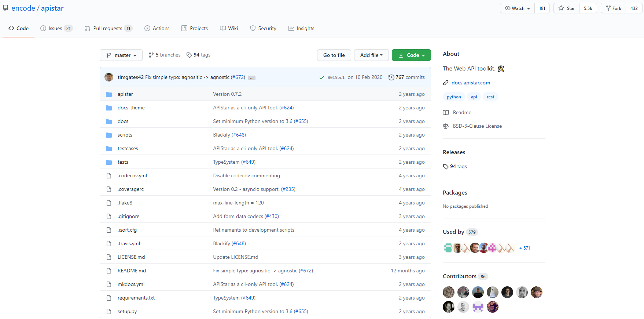644x319 pixels.
Task: Click the folder icon for testcases directory
Action: pyautogui.click(x=109, y=149)
